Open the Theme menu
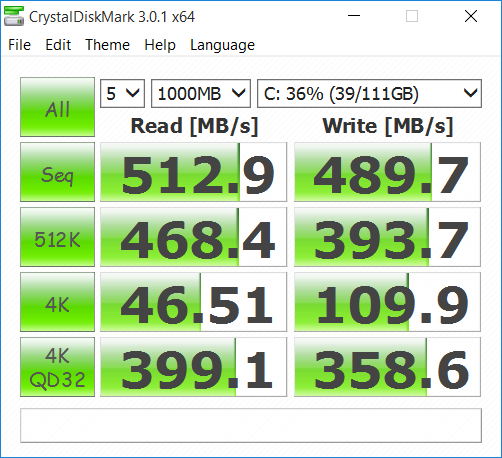The width and height of the screenshot is (502, 458). 107,45
